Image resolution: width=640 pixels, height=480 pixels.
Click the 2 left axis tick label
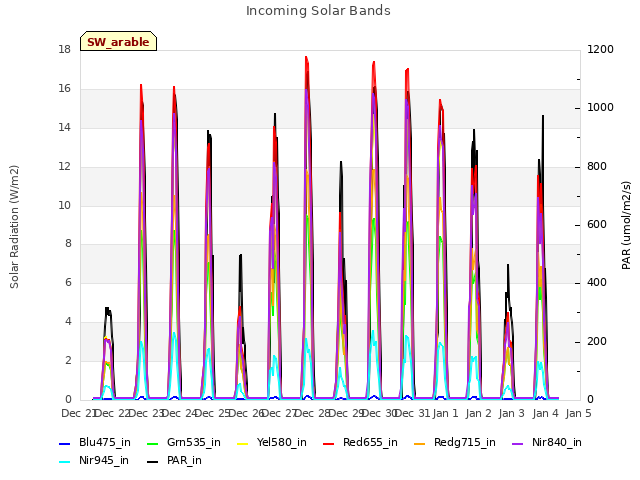(68, 360)
